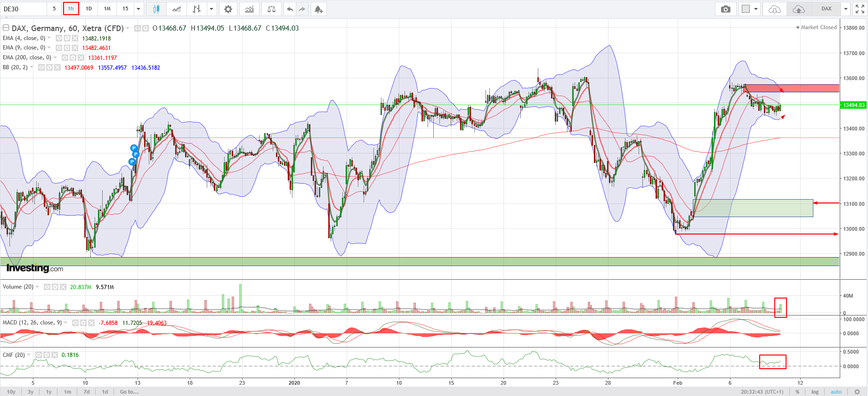Create a new price alert
This screenshot has width=868, height=396.
(x=319, y=9)
